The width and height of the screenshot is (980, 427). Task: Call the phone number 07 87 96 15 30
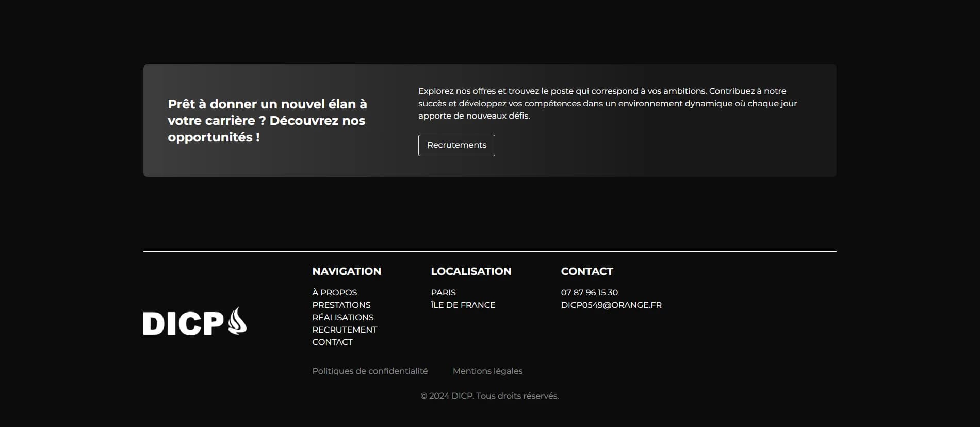pos(589,292)
